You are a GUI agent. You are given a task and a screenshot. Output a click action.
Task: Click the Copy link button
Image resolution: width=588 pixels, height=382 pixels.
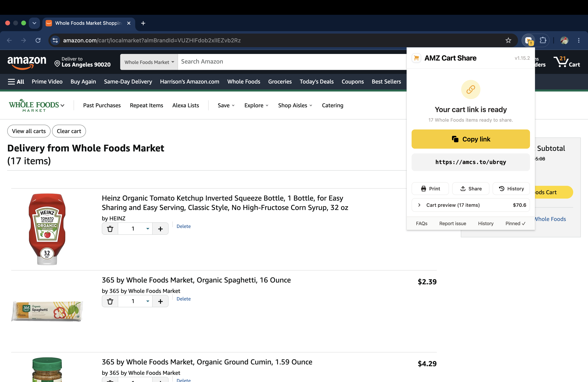(471, 139)
